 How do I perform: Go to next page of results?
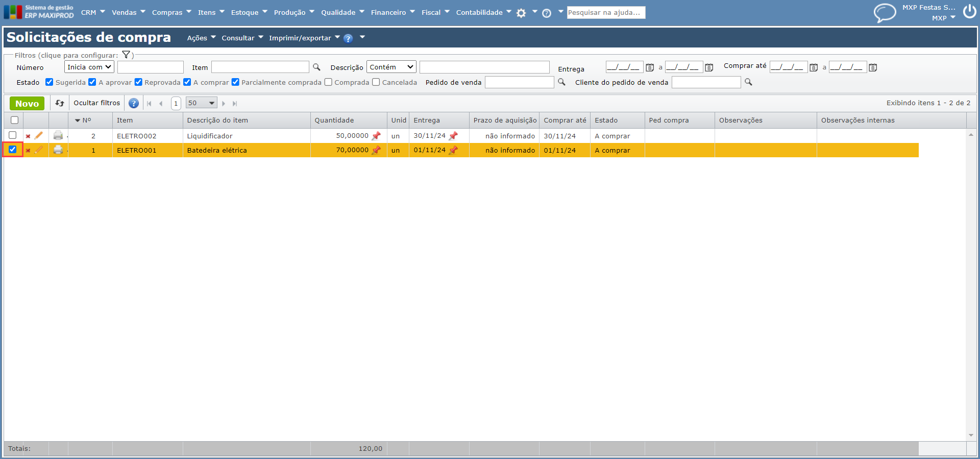224,104
